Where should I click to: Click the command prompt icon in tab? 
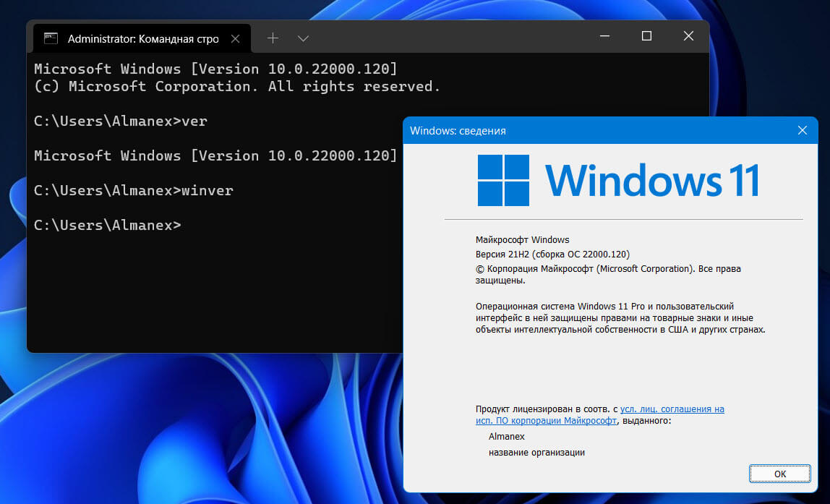pyautogui.click(x=51, y=38)
